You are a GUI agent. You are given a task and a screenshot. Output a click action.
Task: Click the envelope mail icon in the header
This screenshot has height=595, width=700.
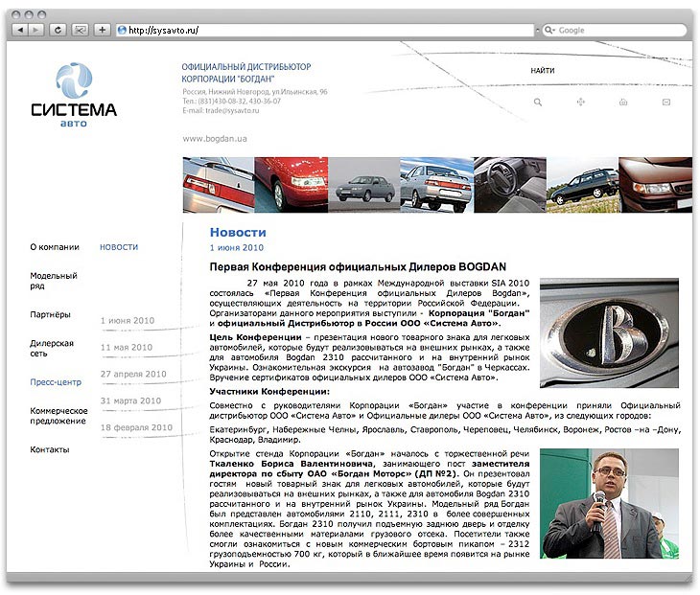666,103
